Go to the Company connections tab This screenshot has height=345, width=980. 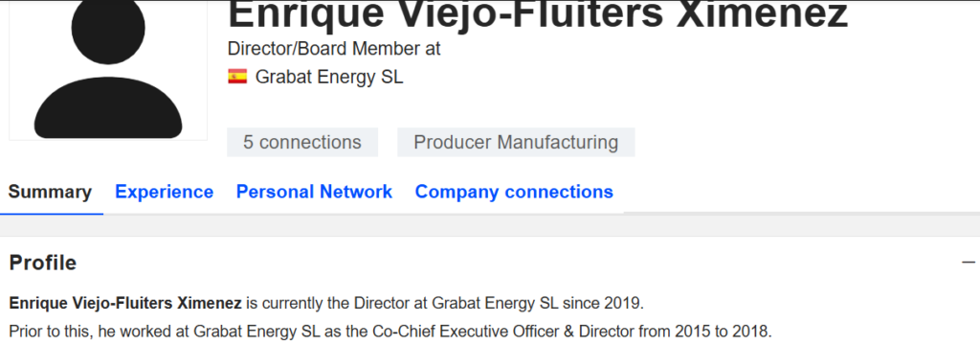pyautogui.click(x=514, y=192)
